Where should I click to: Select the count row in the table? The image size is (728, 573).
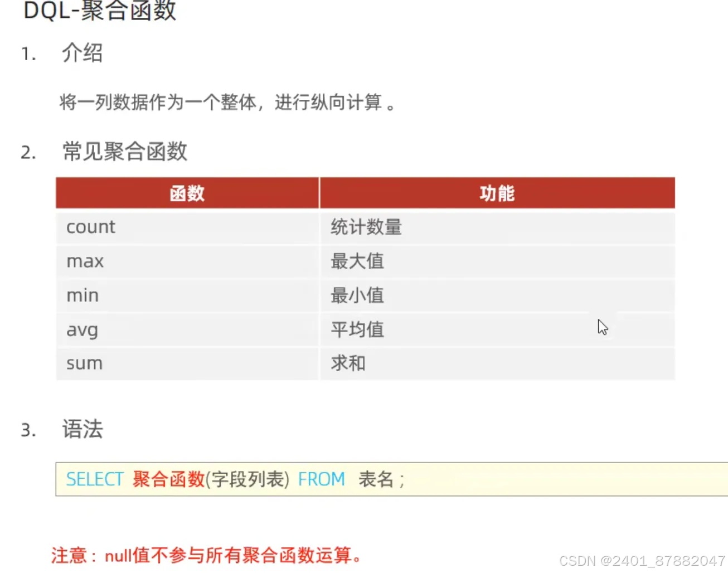[x=91, y=227]
